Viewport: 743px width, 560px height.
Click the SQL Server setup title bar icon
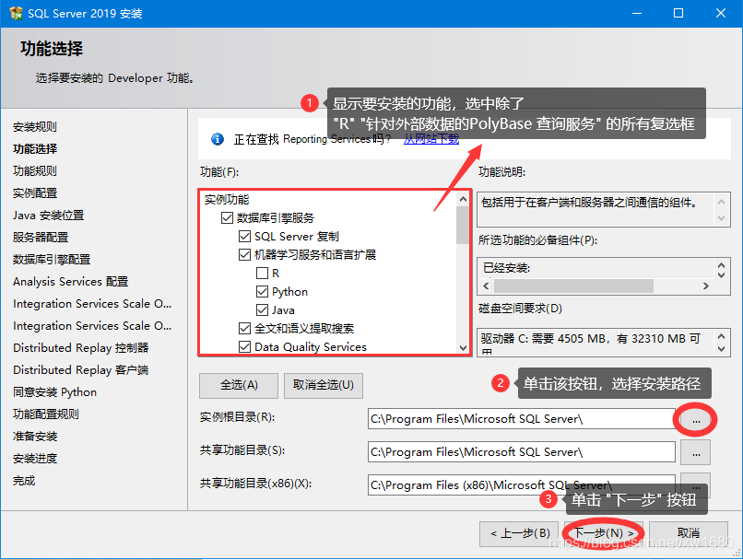(x=16, y=13)
